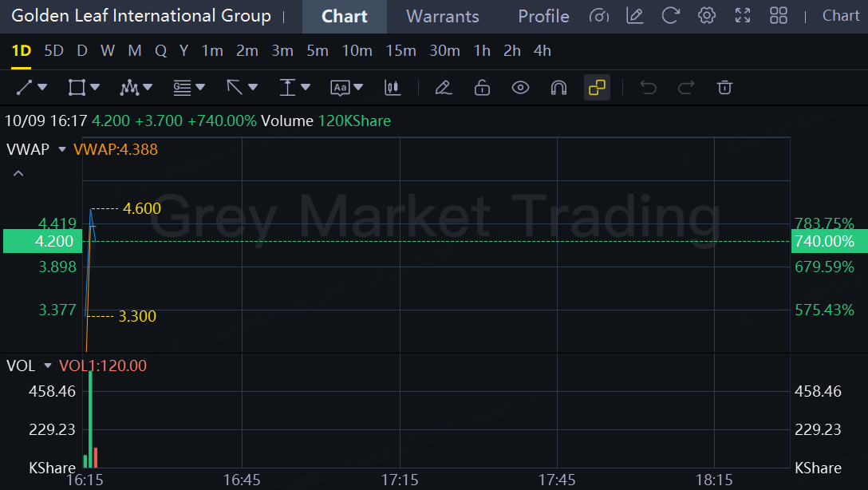
Task: Collapse indicator panel with up chevron
Action: (18, 173)
